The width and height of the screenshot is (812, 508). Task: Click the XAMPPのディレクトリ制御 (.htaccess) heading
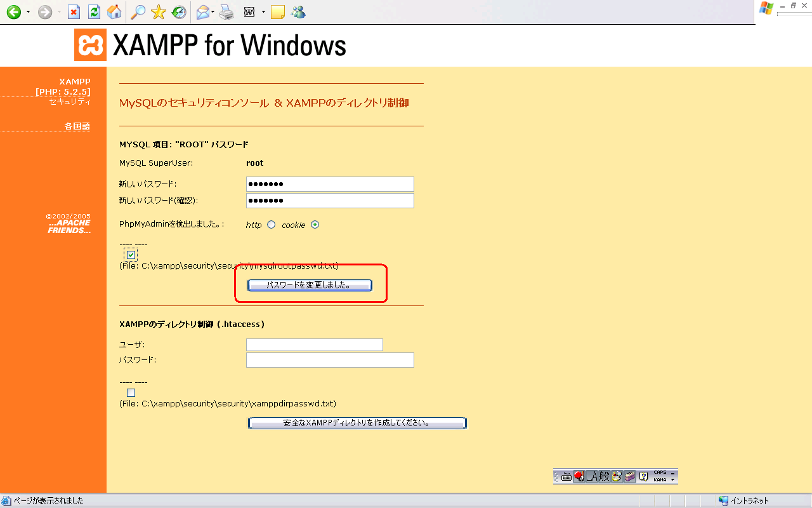coord(192,324)
